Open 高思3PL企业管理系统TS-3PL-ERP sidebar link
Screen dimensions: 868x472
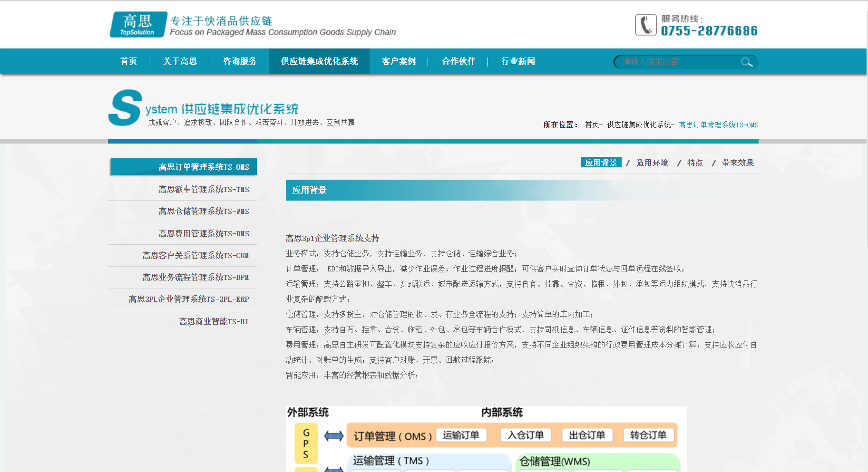[x=189, y=299]
